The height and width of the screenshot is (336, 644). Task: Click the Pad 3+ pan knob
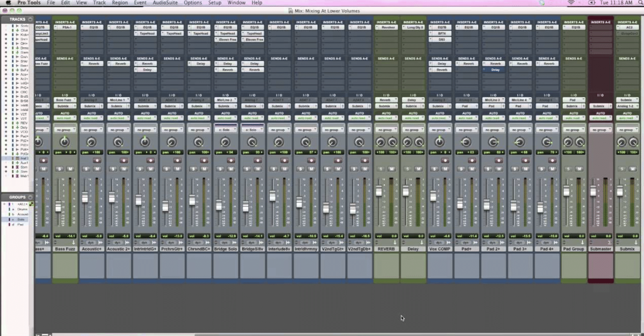[520, 142]
